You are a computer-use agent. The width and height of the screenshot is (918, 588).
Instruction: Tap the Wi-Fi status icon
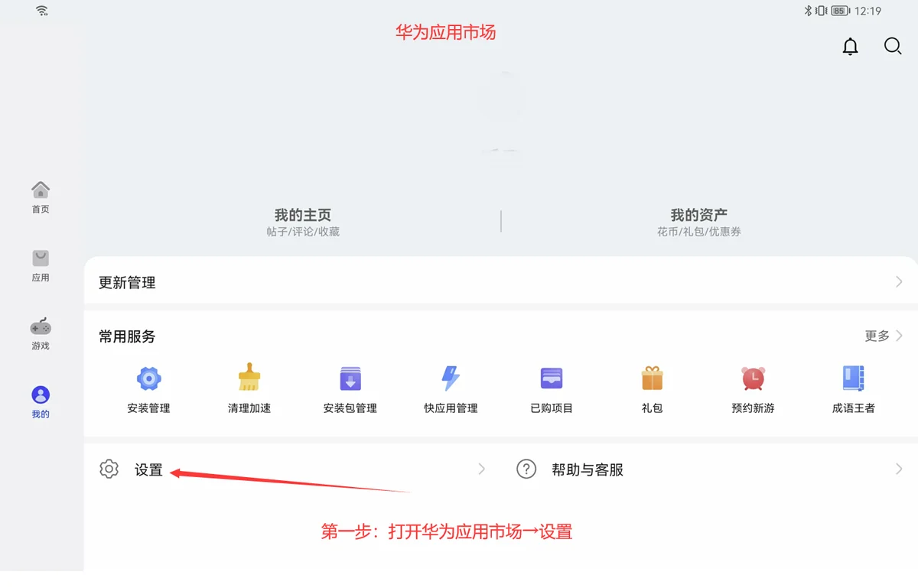pyautogui.click(x=42, y=11)
